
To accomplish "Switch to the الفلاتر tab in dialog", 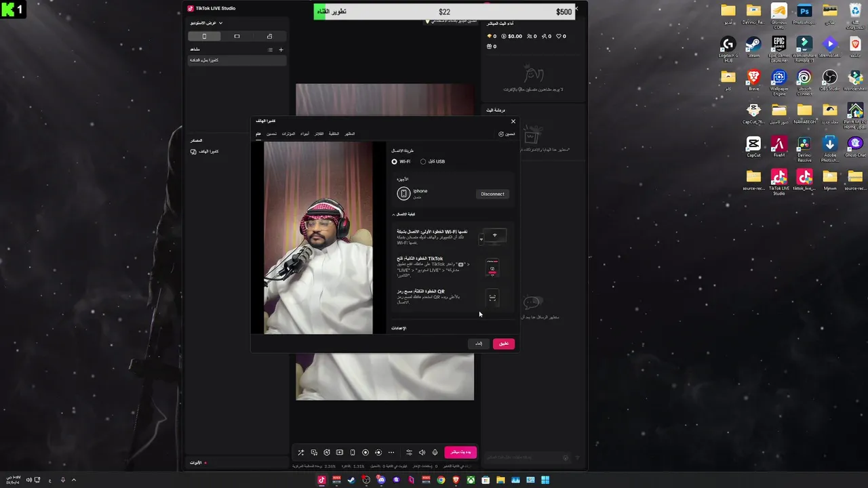I will pos(319,134).
